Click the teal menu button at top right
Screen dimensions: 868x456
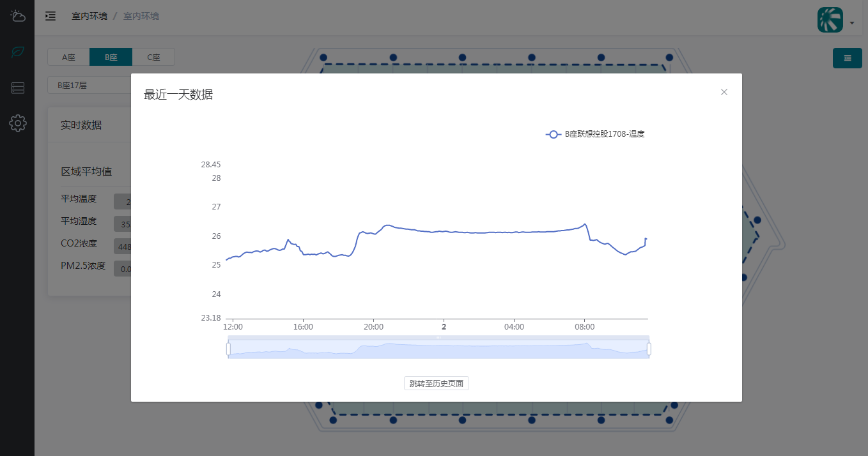pos(847,58)
